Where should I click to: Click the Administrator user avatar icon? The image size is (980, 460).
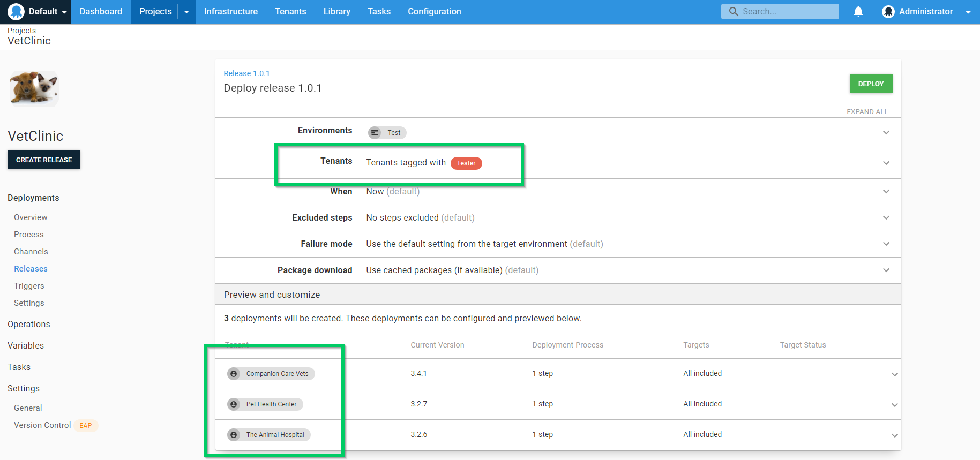pyautogui.click(x=888, y=12)
